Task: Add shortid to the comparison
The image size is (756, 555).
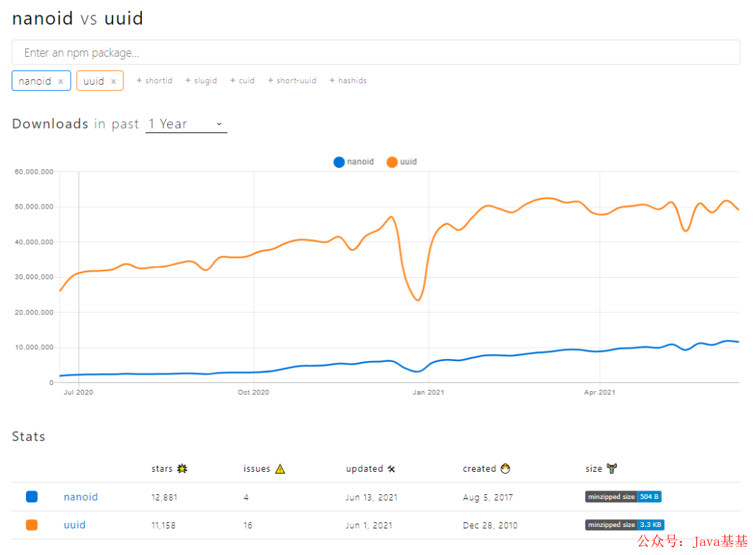Action: [x=154, y=80]
